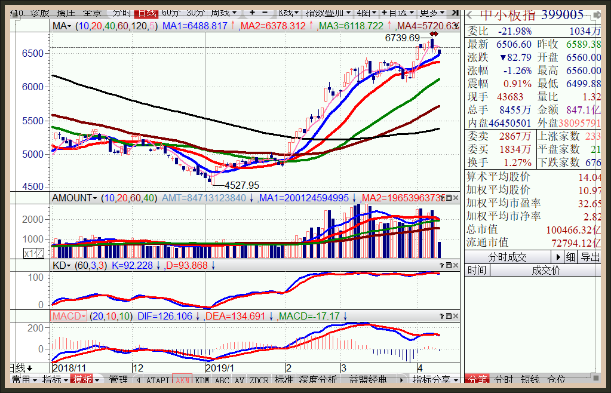
Task: Click the double-arrow overflow icon on top toolbar
Action: coord(454,13)
